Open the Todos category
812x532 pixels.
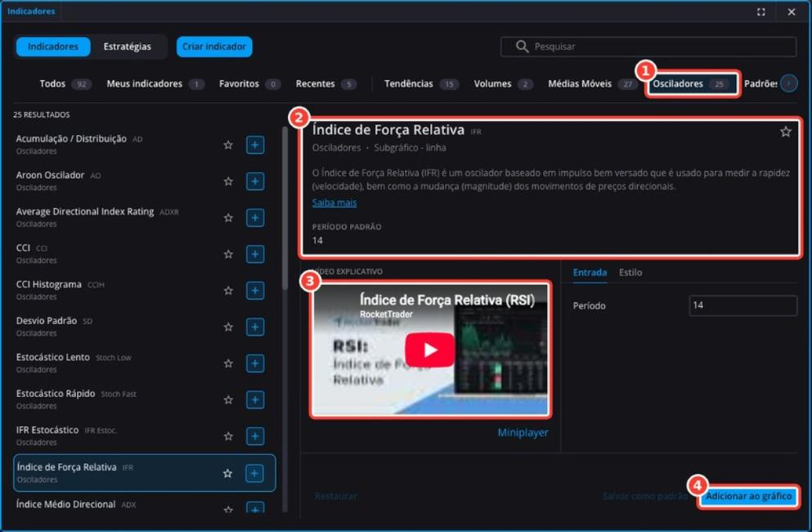pyautogui.click(x=65, y=84)
